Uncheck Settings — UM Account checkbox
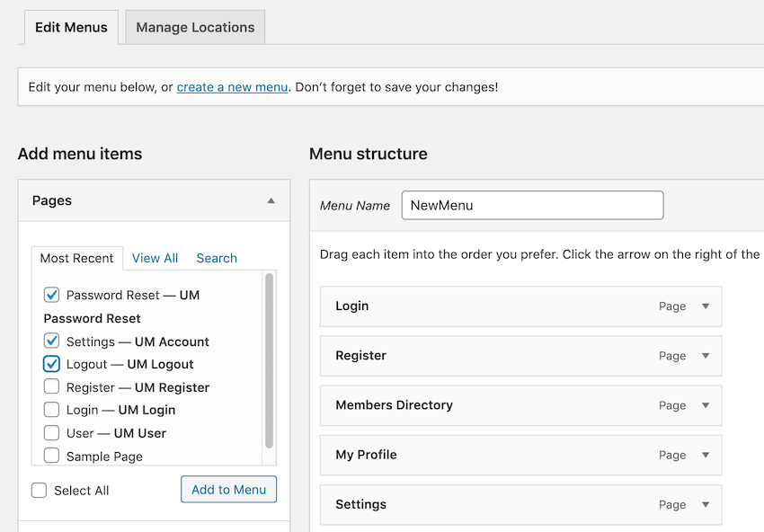This screenshot has height=532, width=764. pyautogui.click(x=52, y=341)
